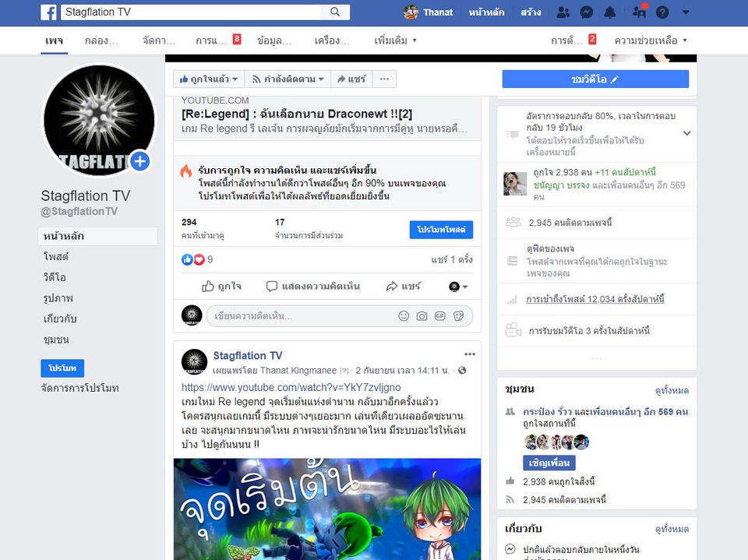Open the ความช่วยเหลือ help dropdown
Image resolution: width=748 pixels, height=560 pixels.
(651, 41)
